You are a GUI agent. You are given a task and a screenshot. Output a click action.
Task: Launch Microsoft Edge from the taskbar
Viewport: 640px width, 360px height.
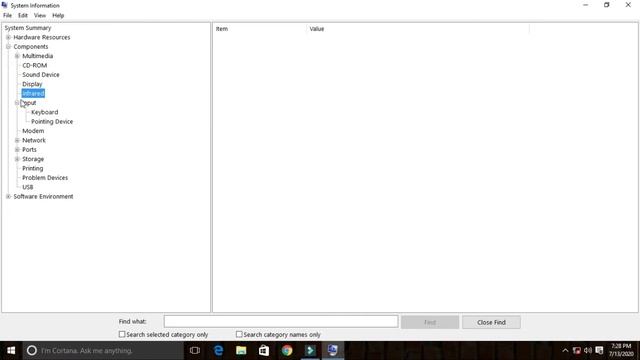(218, 350)
